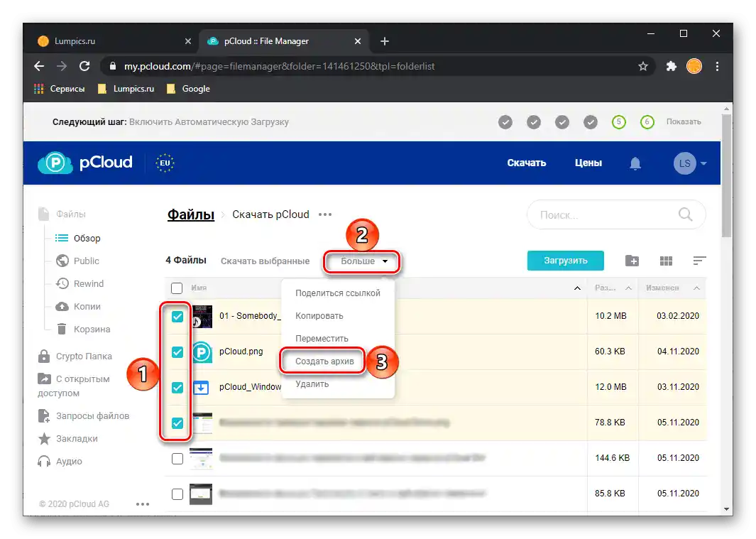
Task: Bookmark this page with the star icon
Action: click(x=642, y=66)
